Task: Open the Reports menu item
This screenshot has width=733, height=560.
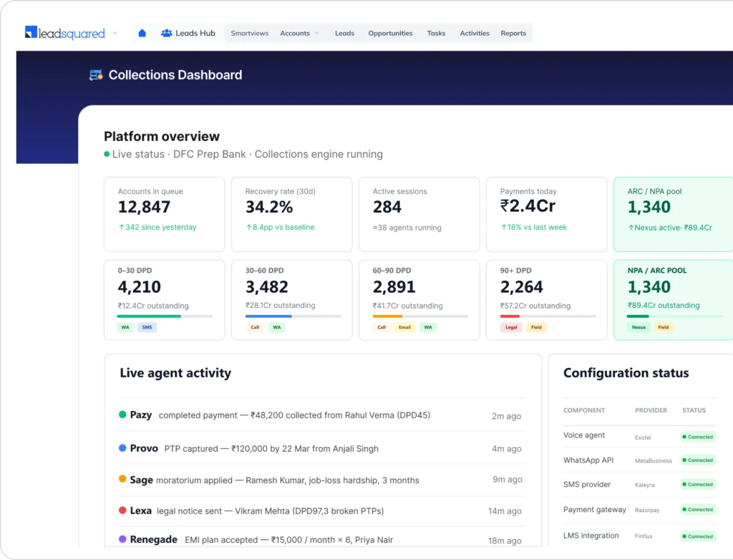Action: [x=513, y=33]
